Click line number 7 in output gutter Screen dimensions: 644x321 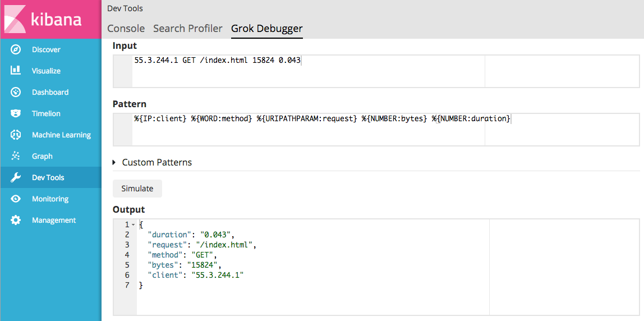tap(127, 285)
